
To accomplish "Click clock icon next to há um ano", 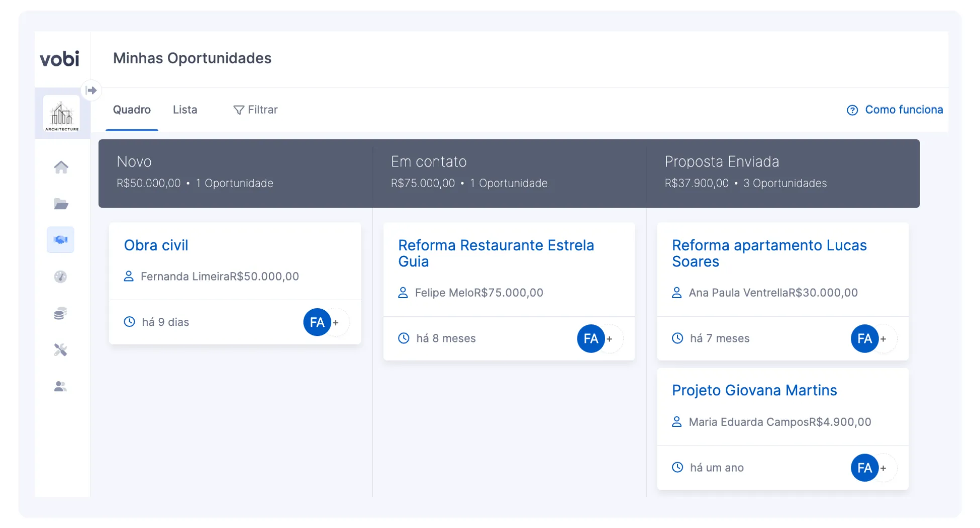I will pos(678,468).
